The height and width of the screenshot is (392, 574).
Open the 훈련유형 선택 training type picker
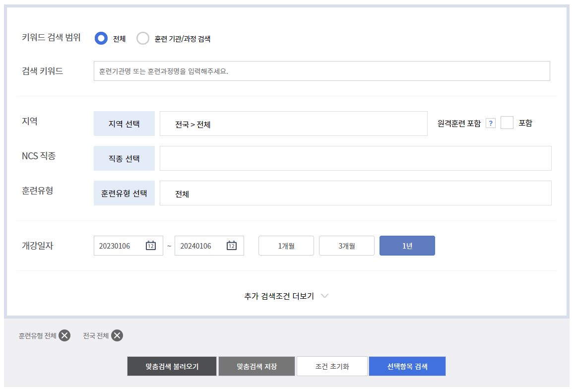124,193
